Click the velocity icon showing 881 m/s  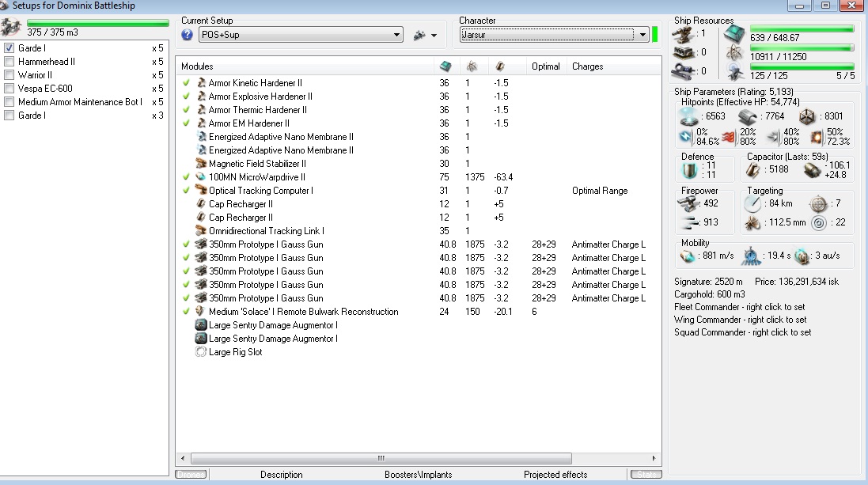[x=688, y=256]
